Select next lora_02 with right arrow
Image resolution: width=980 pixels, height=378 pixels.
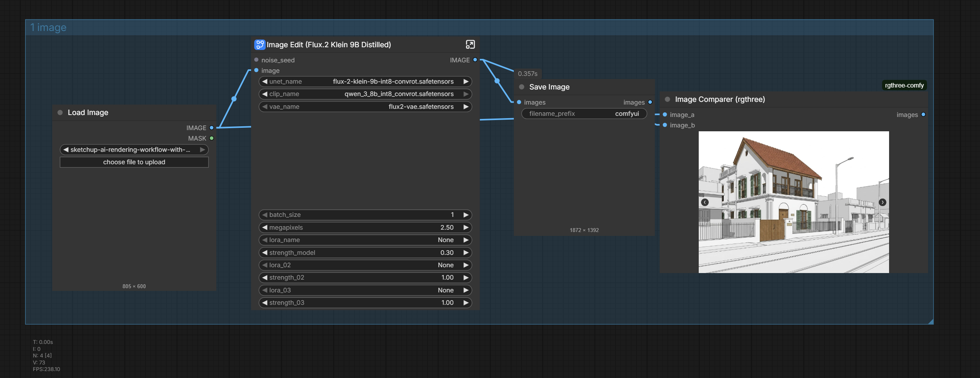click(x=466, y=265)
